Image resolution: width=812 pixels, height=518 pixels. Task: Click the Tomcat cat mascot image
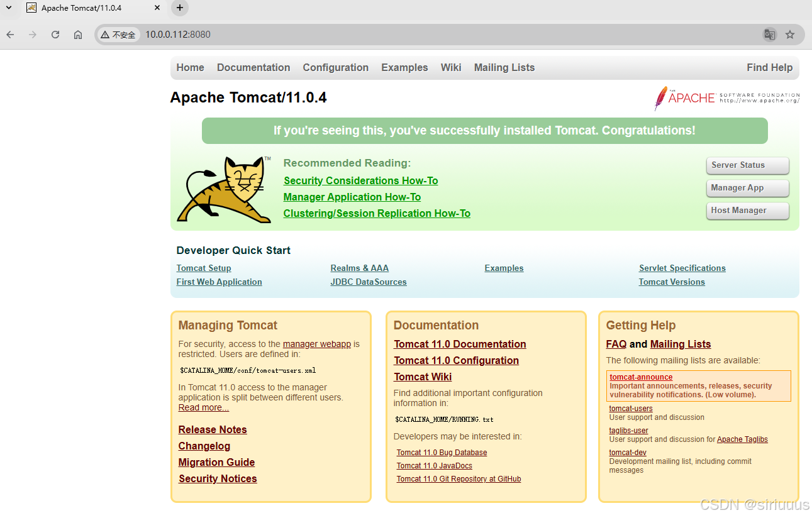pyautogui.click(x=224, y=189)
